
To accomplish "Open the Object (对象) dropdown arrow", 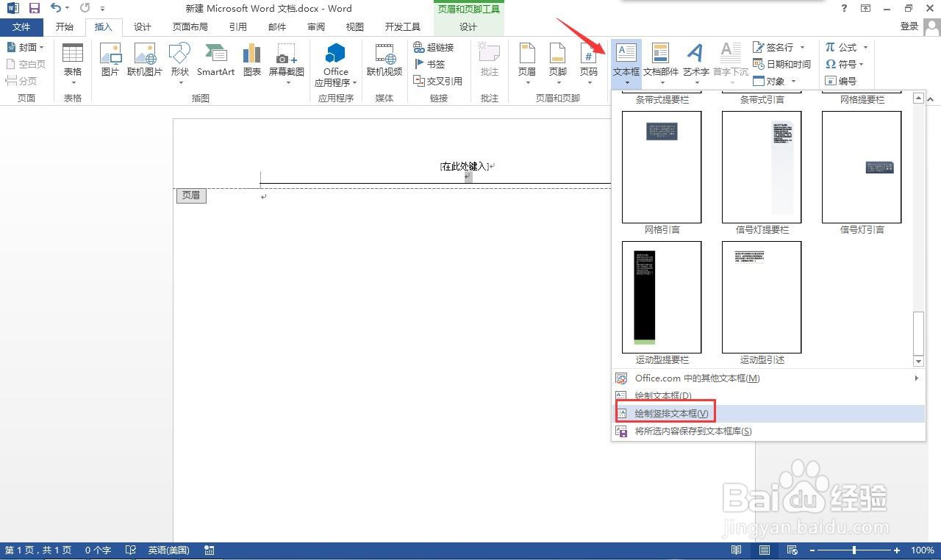I will point(792,81).
